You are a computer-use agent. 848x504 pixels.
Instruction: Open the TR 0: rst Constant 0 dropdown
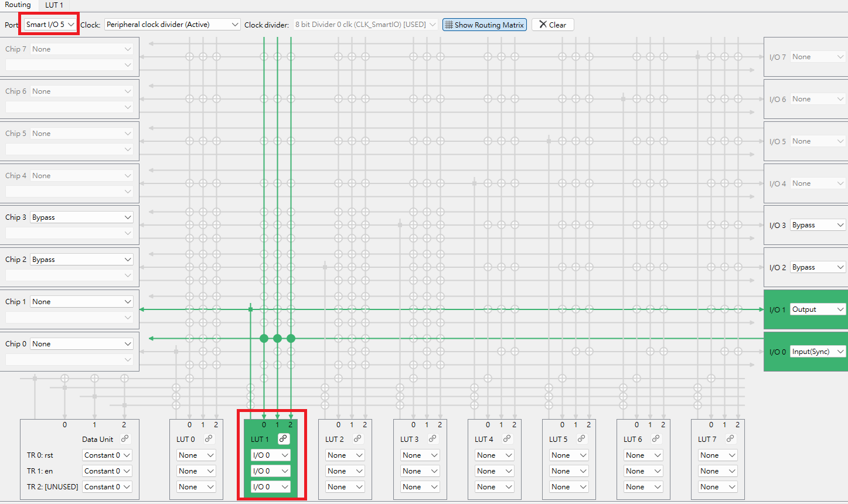coord(107,455)
